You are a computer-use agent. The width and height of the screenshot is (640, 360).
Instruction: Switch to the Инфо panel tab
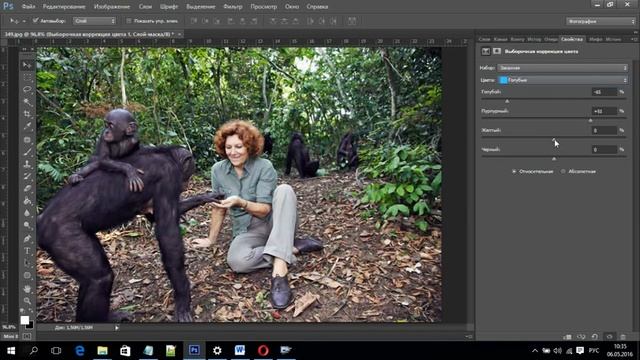[x=596, y=39]
